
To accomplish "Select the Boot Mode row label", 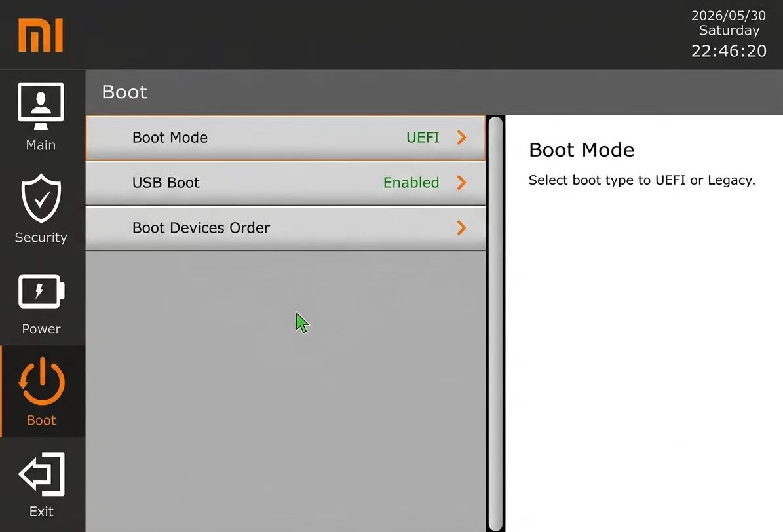I will pos(170,138).
